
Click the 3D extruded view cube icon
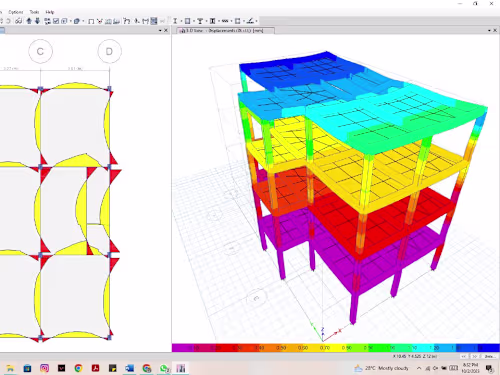coord(76,21)
